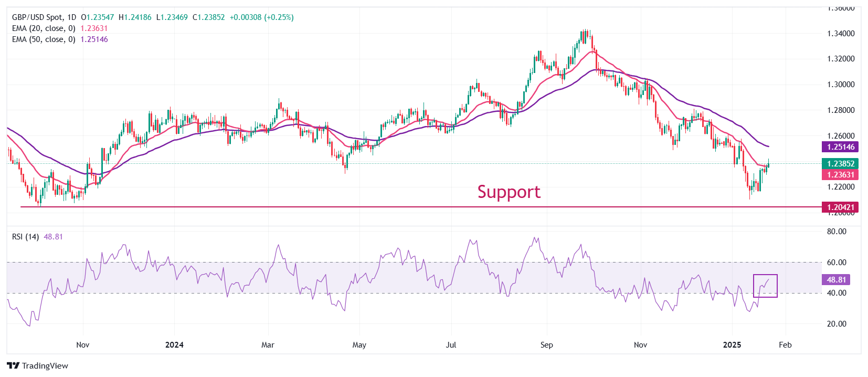Click the +0.00308 (+0.25%) change value
Viewport: 868px width, 377px height.
coord(262,17)
